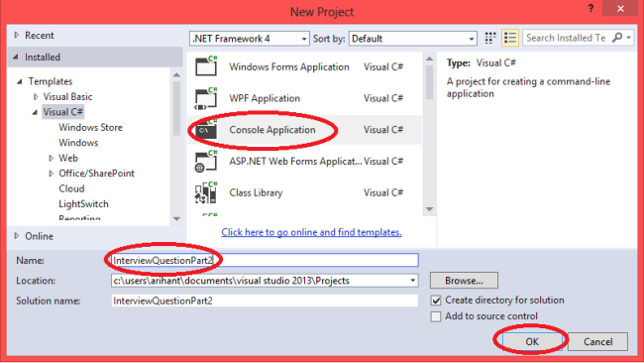Select the ASP.NET Web Forms Application text

pyautogui.click(x=295, y=161)
